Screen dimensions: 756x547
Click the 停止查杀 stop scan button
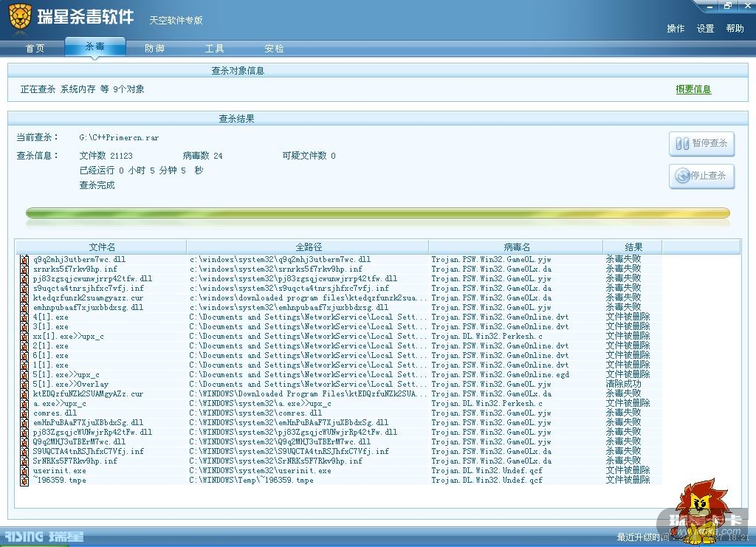coord(701,176)
